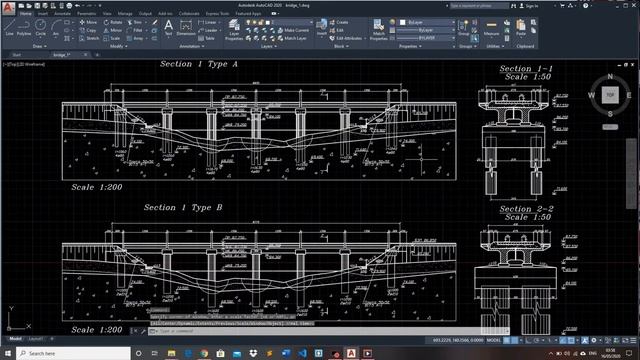Click Edit Attributes button
640x360 pixels.
(345, 38)
